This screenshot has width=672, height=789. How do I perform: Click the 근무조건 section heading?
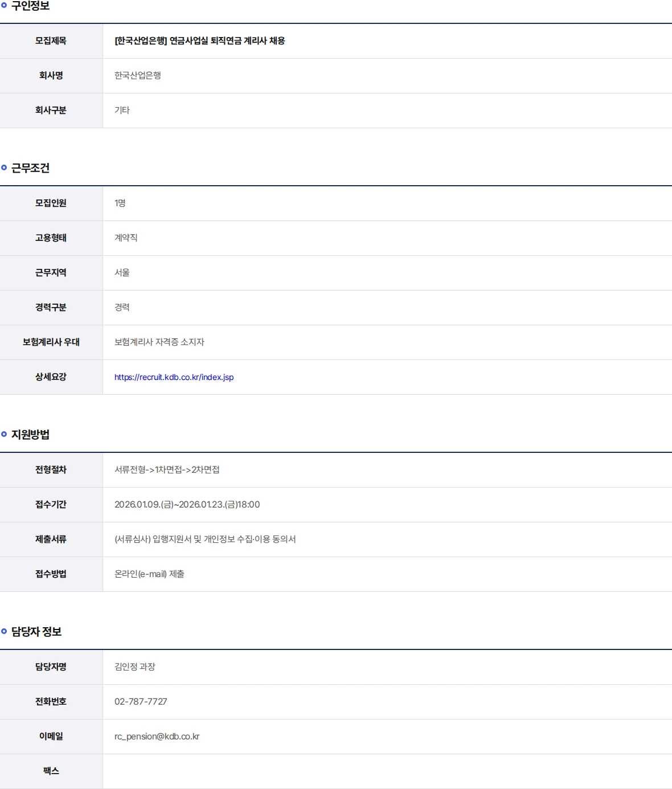tap(30, 168)
